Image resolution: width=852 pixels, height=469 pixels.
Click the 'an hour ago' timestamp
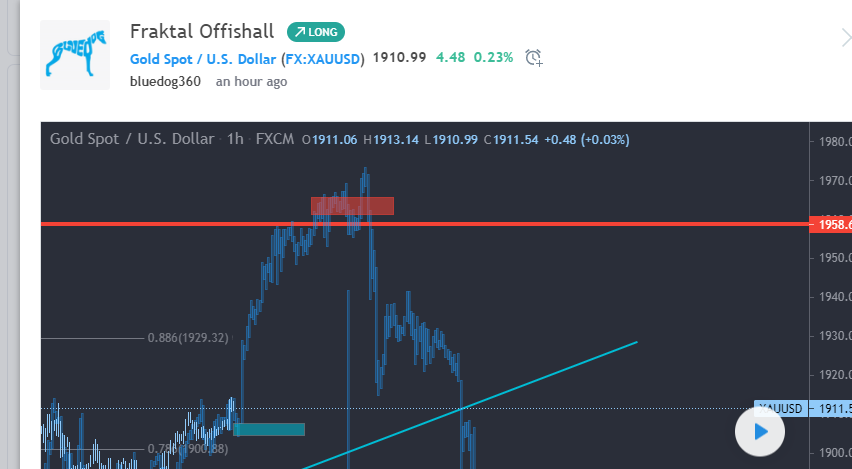tap(252, 82)
